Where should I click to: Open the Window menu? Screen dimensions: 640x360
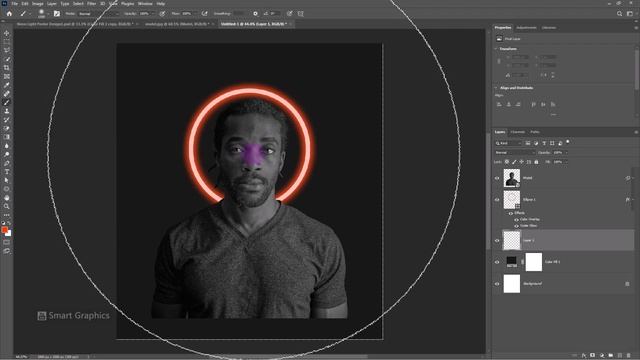point(145,3)
